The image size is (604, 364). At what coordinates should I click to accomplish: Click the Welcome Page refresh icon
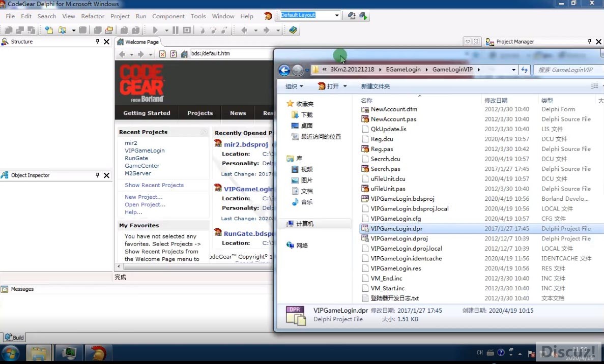pos(174,54)
